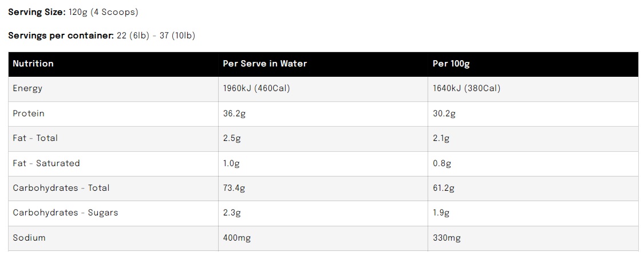The width and height of the screenshot is (644, 259).
Task: Click the 400mg sodium value
Action: 236,238
